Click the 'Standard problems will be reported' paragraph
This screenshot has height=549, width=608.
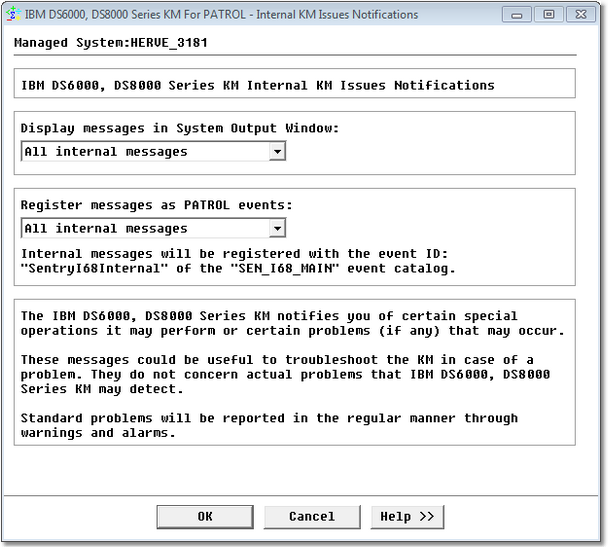(x=269, y=426)
